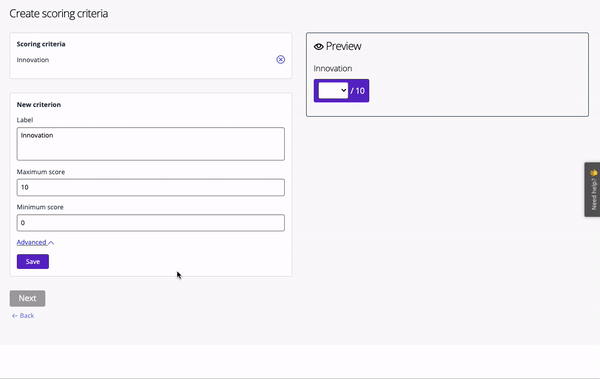Click the eye icon beside Preview

318,47
